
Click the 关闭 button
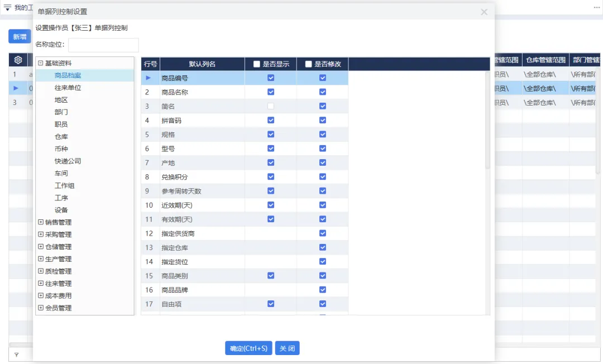[x=287, y=348]
